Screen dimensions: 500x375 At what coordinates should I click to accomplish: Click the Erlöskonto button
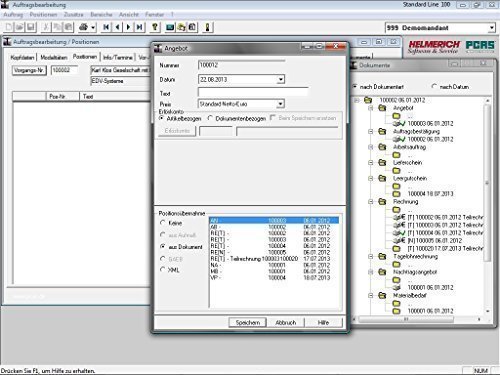(177, 131)
